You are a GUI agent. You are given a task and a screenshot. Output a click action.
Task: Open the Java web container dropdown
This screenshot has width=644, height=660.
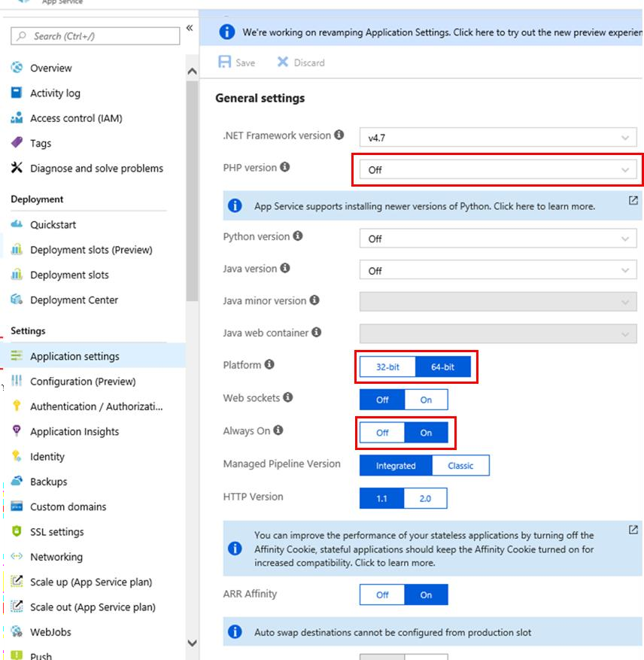coord(498,334)
